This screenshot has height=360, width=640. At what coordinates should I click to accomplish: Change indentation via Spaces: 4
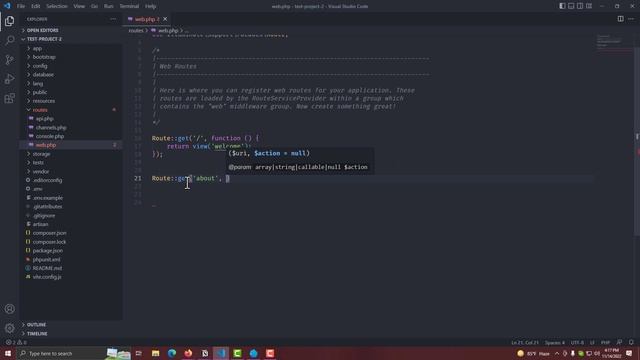[555, 342]
